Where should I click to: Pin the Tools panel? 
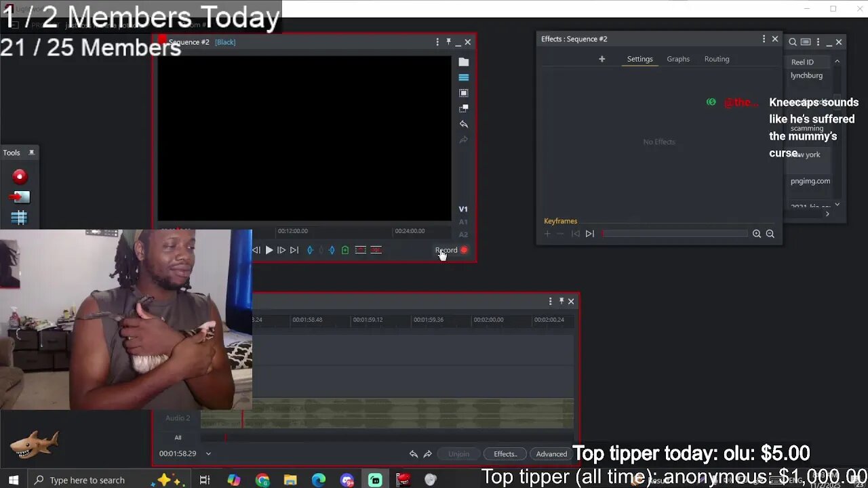31,152
